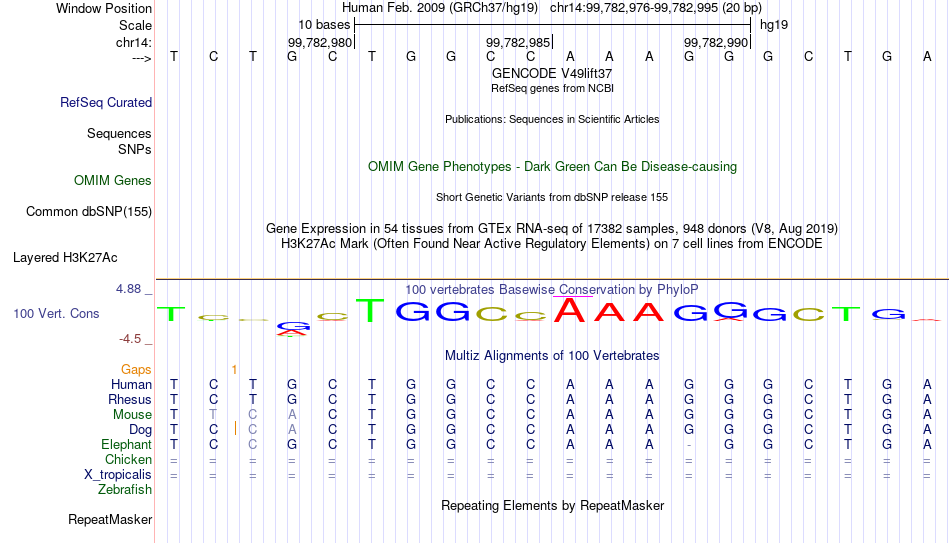Click the green OMIM Gene Phenotypes track title

tap(552, 167)
